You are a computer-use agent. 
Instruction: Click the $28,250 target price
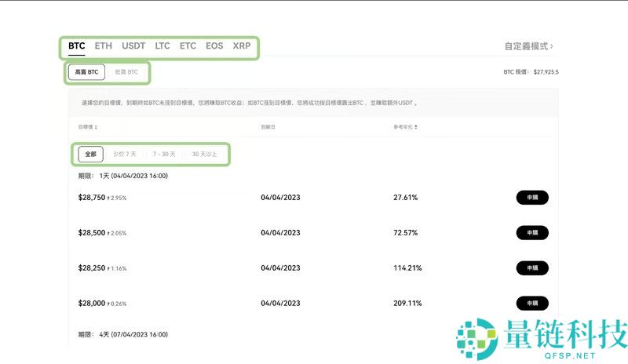click(x=92, y=268)
